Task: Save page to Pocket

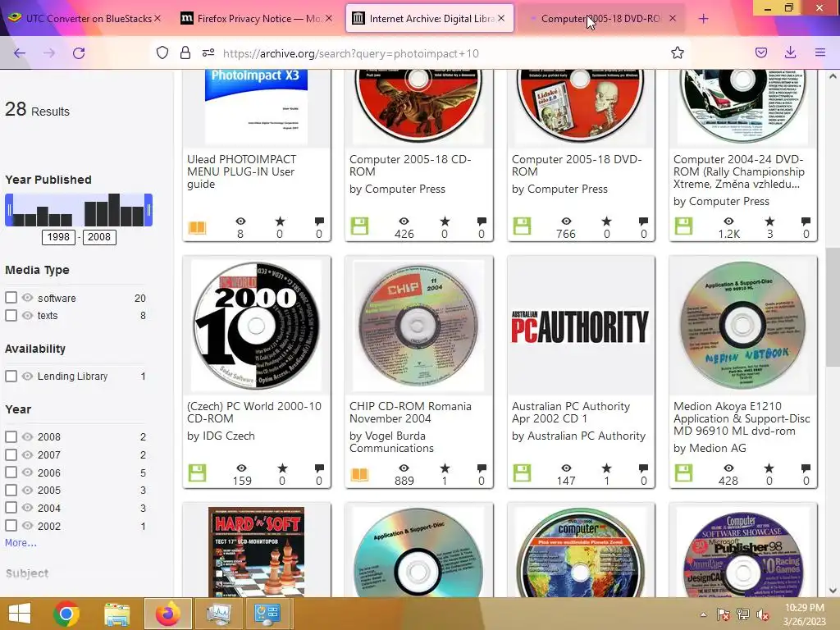Action: (760, 53)
